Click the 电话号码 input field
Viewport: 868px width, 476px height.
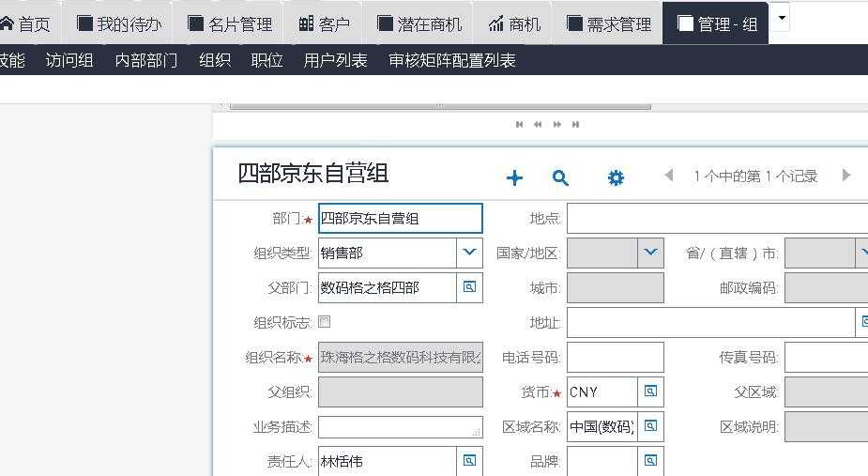point(615,358)
